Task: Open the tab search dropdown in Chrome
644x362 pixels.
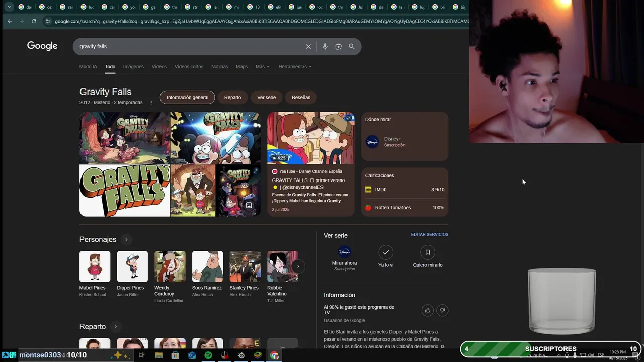Action: tap(9, 7)
